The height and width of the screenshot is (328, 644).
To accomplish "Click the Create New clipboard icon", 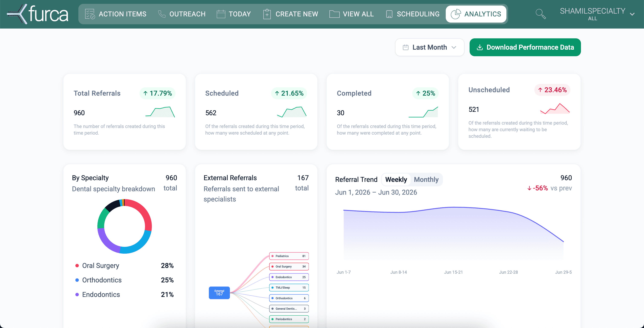I will click(x=267, y=14).
